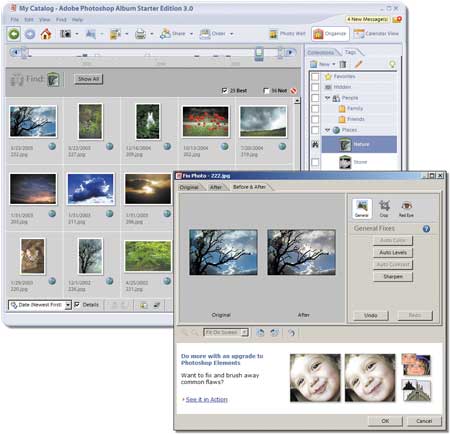Open Calendar View
The image size is (450, 434).
376,34
